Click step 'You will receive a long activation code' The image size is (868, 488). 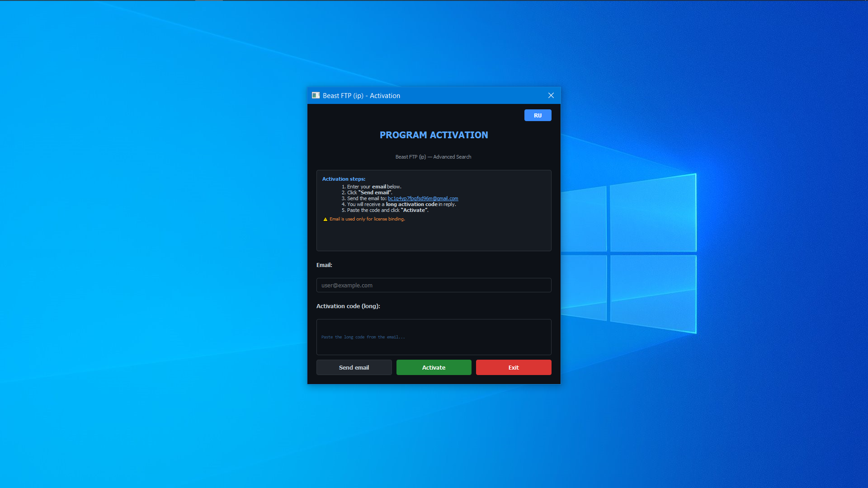401,204
